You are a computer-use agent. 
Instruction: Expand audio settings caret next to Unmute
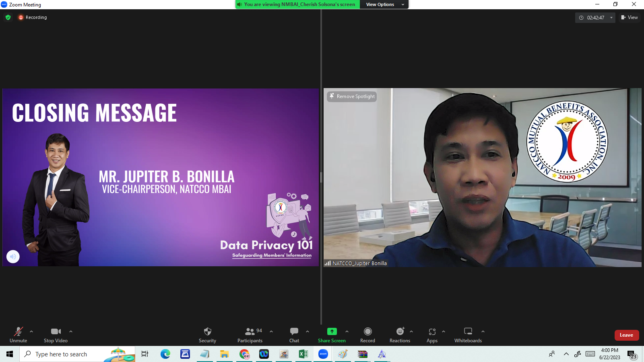(31, 331)
